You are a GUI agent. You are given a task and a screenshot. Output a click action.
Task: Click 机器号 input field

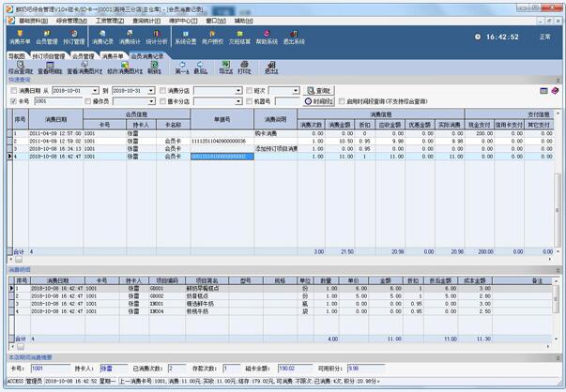(x=287, y=101)
